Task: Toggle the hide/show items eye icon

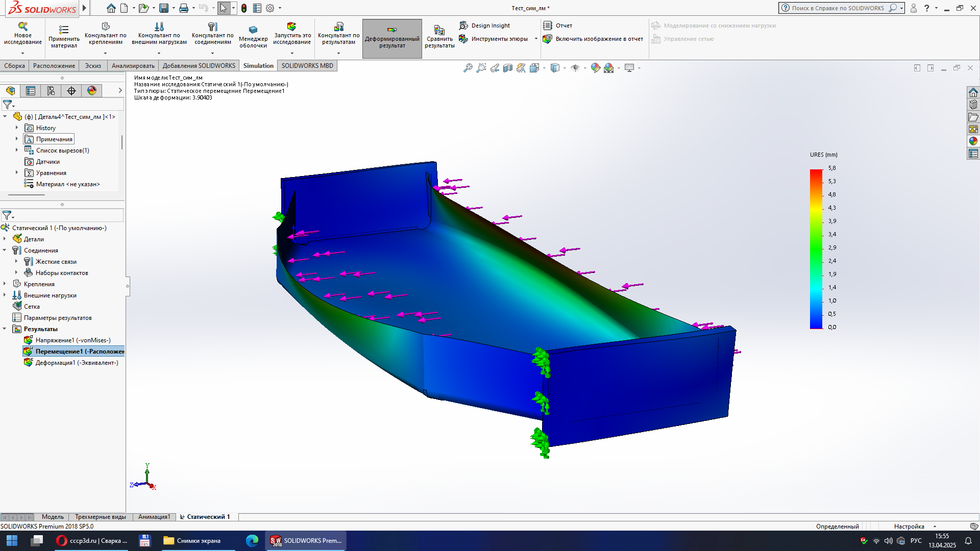Action: pos(575,68)
